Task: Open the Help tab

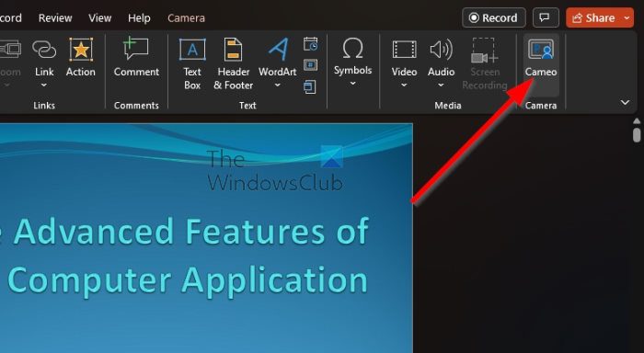Action: tap(139, 18)
